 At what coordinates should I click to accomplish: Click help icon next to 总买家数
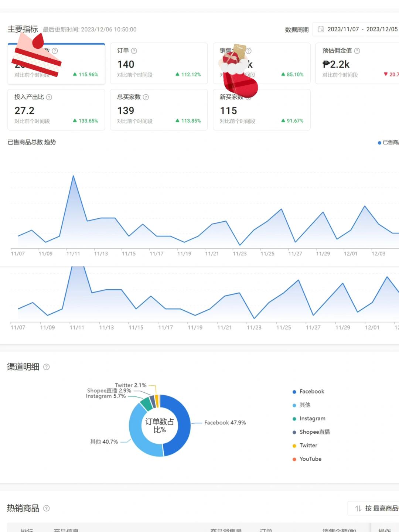click(146, 97)
